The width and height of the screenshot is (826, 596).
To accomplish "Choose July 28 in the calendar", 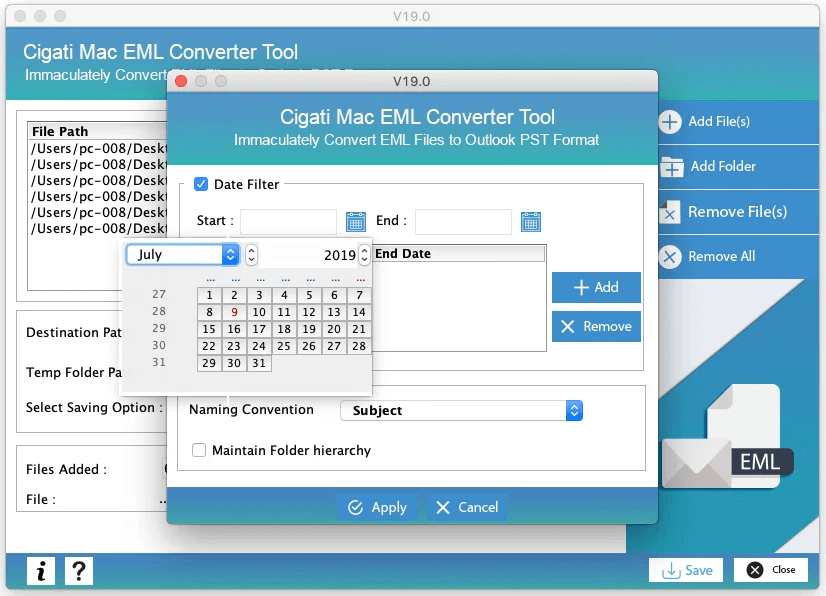I will [x=359, y=346].
